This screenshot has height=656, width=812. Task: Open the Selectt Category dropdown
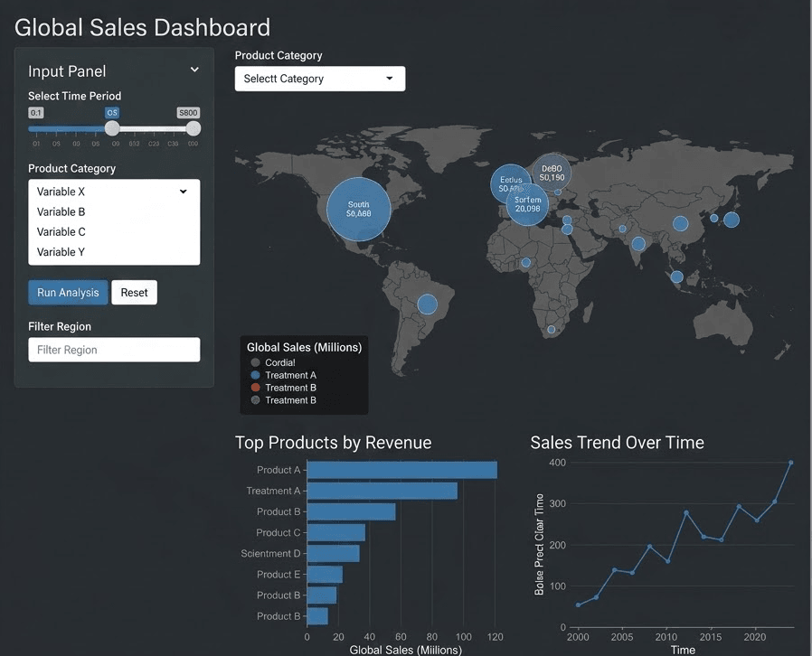(319, 79)
